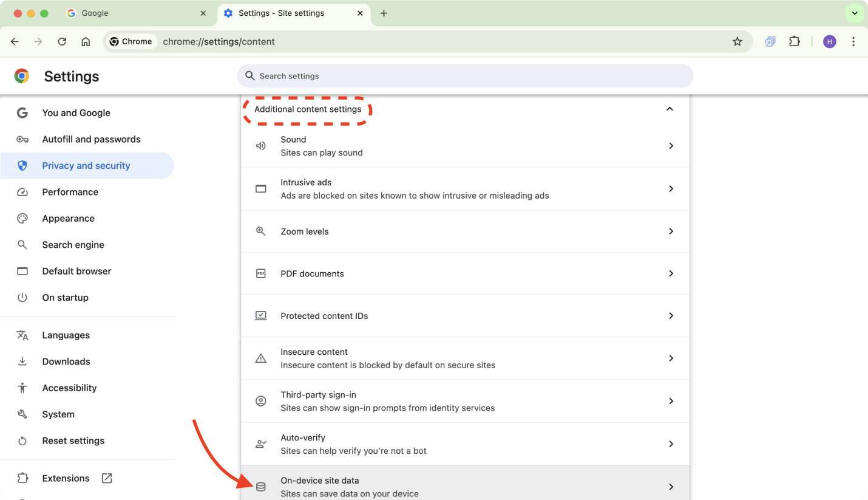Click the reload page icon
The width and height of the screenshot is (868, 500).
[x=62, y=41]
